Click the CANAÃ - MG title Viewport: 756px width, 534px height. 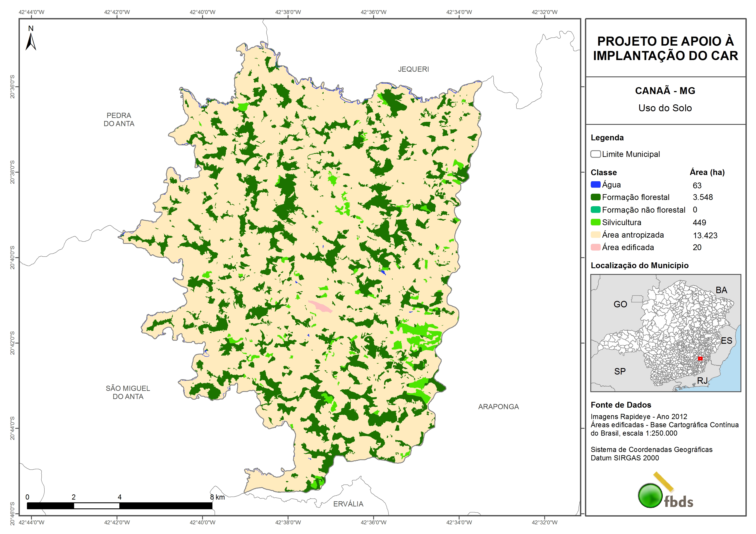tap(665, 90)
